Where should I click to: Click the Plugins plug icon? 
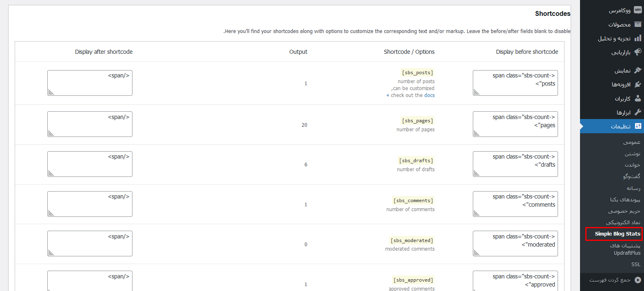638,84
